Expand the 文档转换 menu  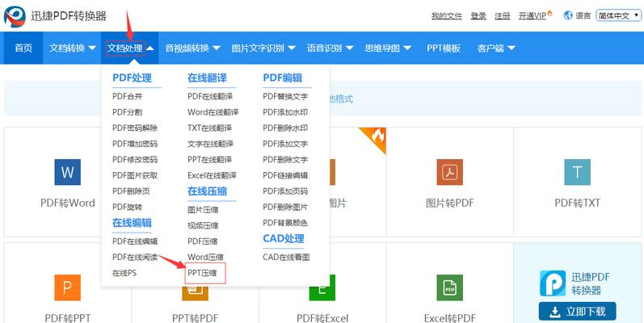pyautogui.click(x=72, y=48)
